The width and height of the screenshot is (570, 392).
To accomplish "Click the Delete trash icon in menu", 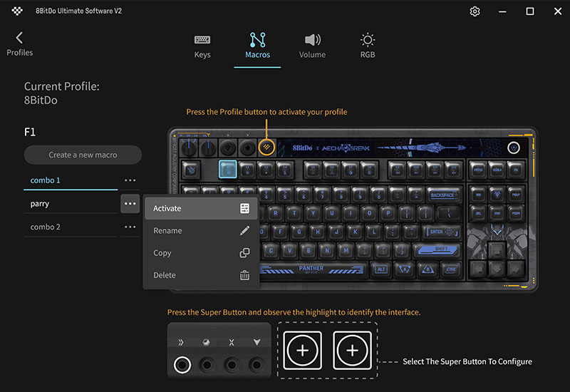I will pyautogui.click(x=244, y=275).
